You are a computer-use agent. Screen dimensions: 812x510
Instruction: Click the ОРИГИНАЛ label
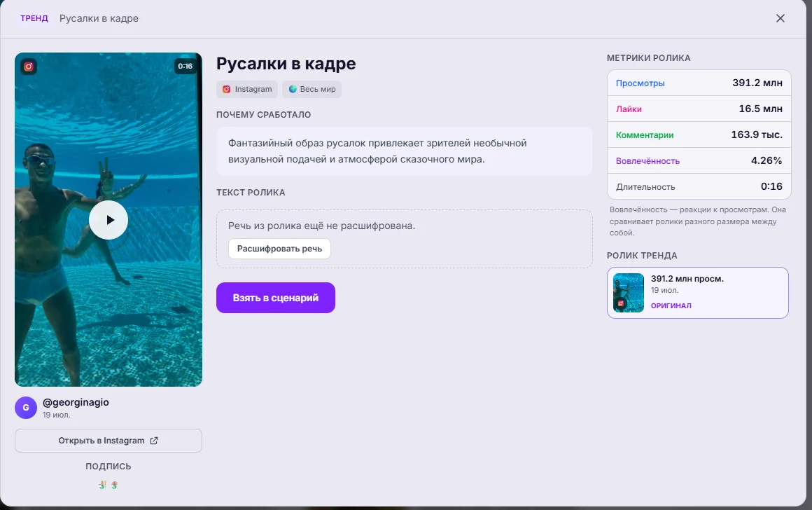671,306
